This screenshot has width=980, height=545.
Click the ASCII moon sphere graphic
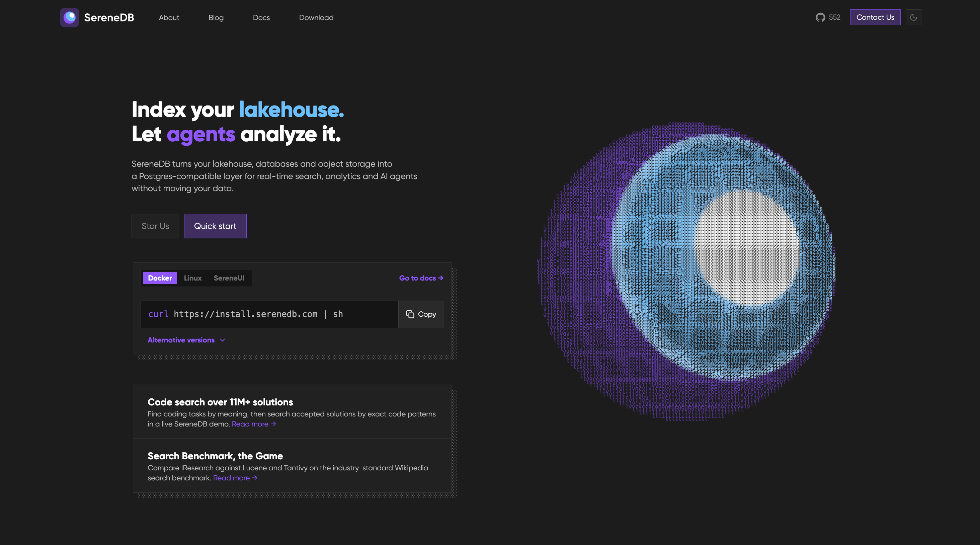tap(686, 271)
